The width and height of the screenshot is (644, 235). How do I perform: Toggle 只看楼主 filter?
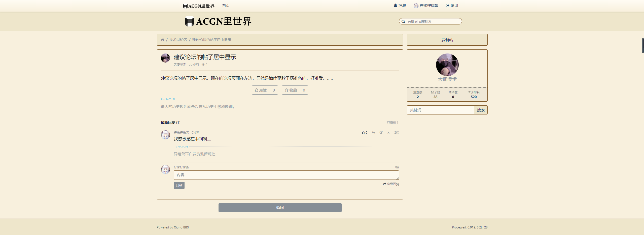[393, 123]
